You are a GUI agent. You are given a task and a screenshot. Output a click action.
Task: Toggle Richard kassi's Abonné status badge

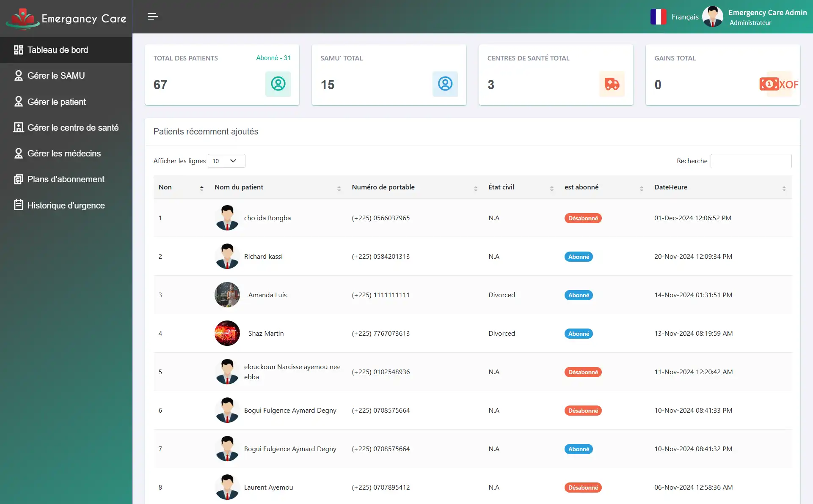(x=578, y=256)
